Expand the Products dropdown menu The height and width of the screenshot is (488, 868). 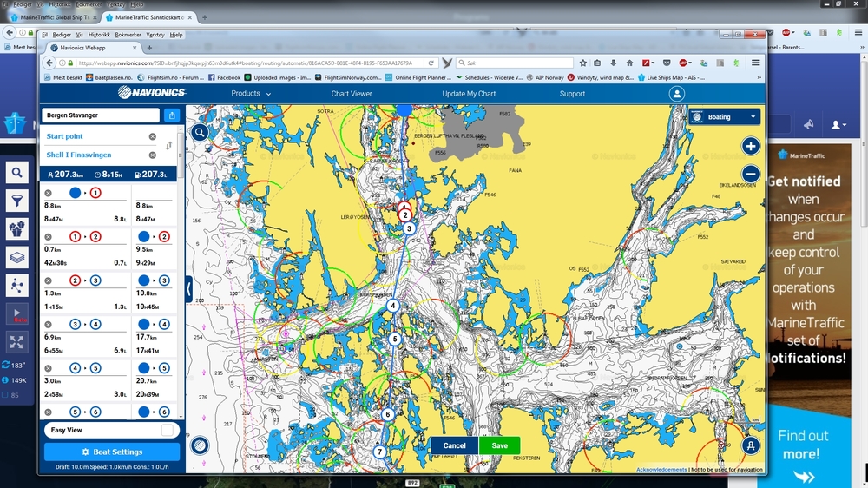point(251,94)
